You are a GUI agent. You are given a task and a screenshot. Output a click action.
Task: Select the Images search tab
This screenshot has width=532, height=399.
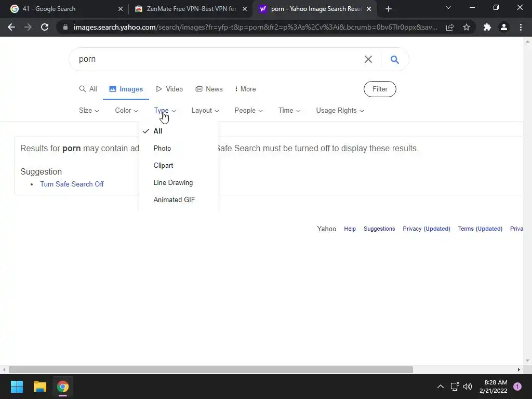(126, 89)
